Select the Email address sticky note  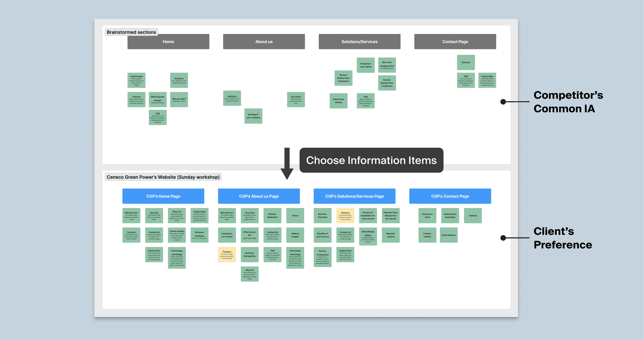tap(449, 235)
